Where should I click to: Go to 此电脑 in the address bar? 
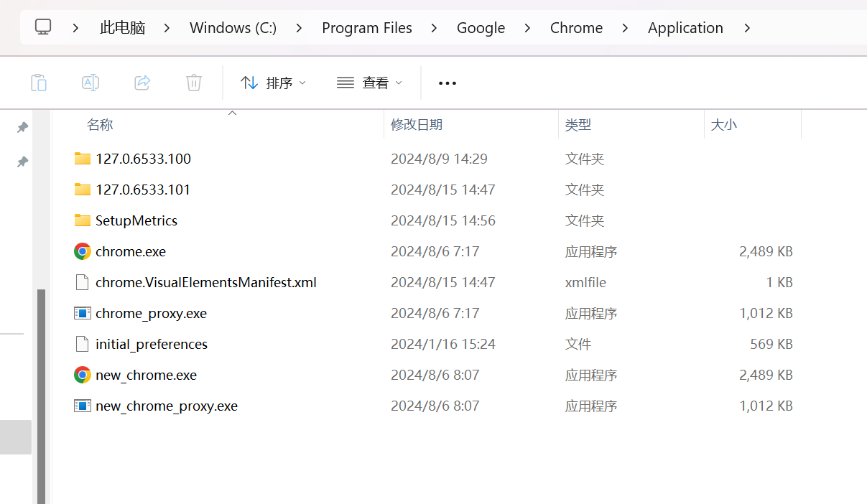[x=123, y=28]
